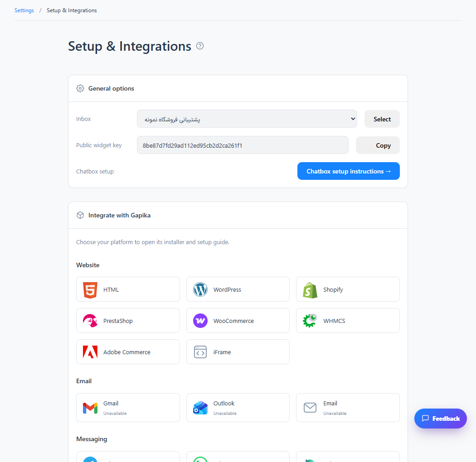Click the Email card's Unavailable text

(x=335, y=413)
